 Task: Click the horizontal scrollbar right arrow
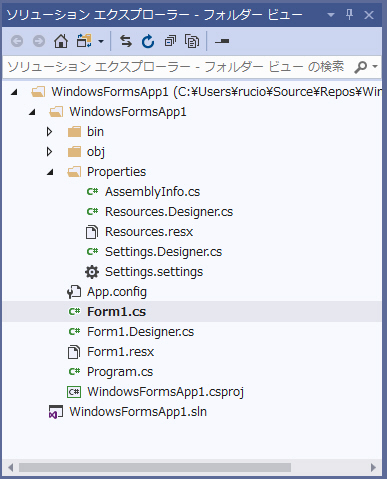click(374, 467)
